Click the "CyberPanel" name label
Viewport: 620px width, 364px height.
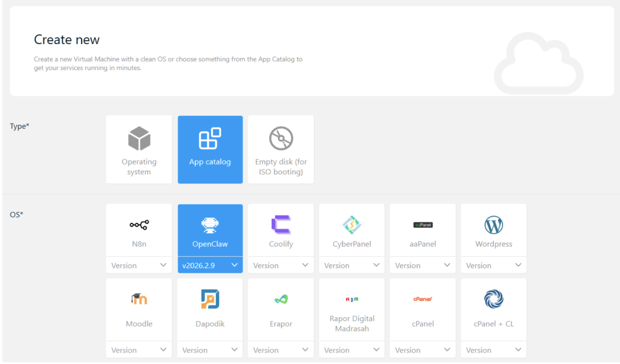(x=352, y=244)
